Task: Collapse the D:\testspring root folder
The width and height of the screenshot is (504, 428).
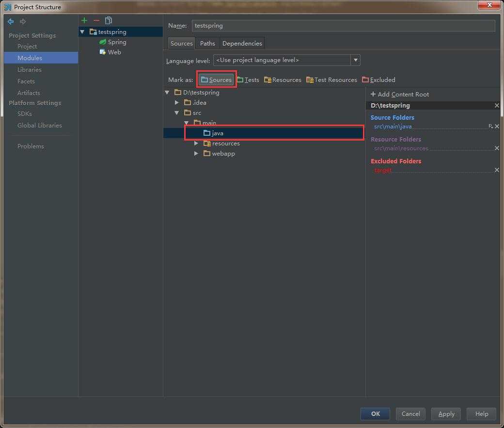Action: pyautogui.click(x=167, y=93)
